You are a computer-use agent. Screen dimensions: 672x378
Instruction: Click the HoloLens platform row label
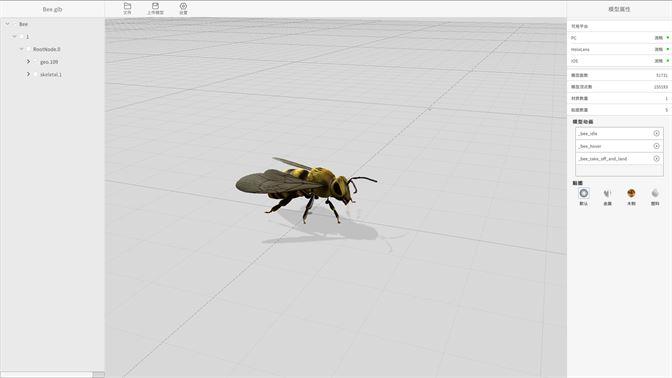point(580,49)
